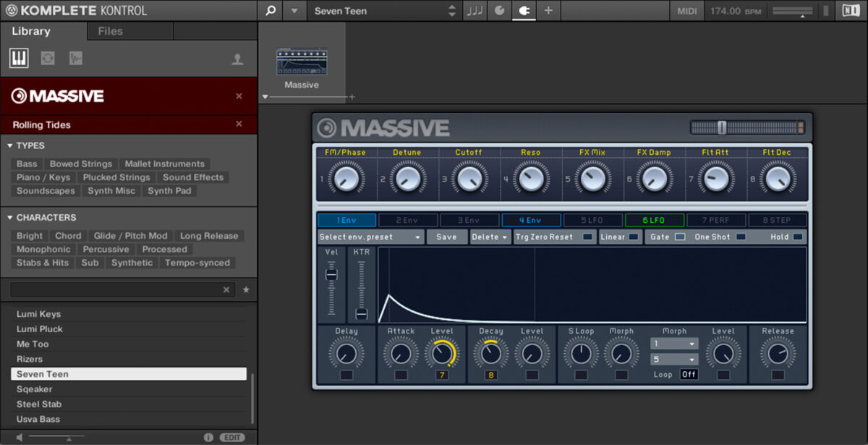868x445 pixels.
Task: Open the 4 Env tab
Action: coord(531,220)
